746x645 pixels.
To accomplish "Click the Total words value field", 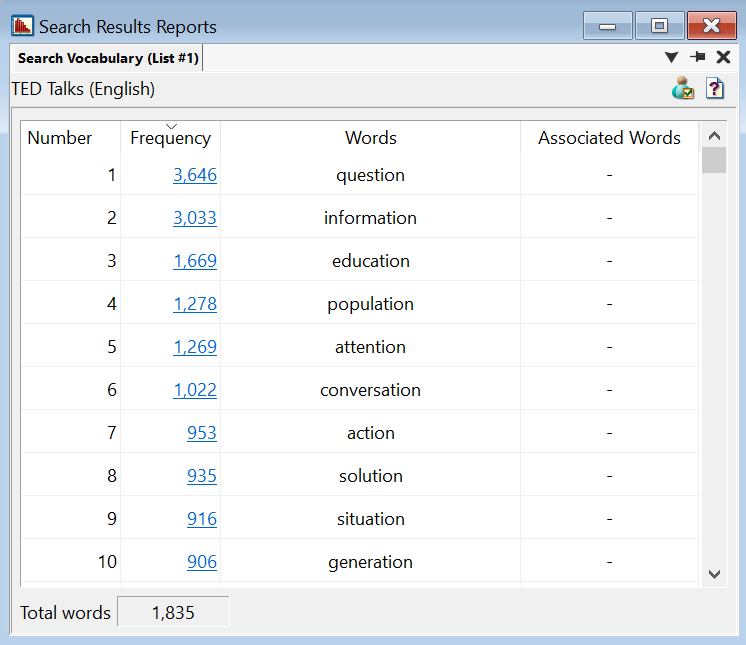I will [173, 613].
